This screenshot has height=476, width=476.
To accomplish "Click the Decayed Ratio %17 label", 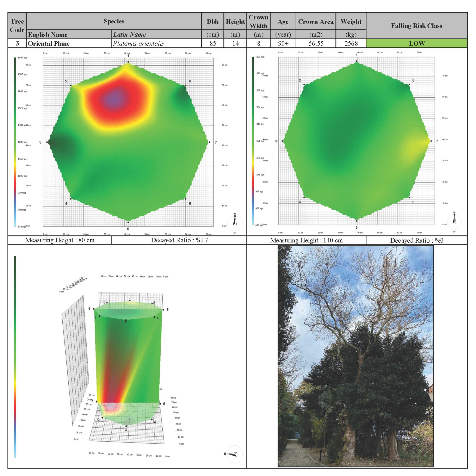I will click(x=179, y=240).
